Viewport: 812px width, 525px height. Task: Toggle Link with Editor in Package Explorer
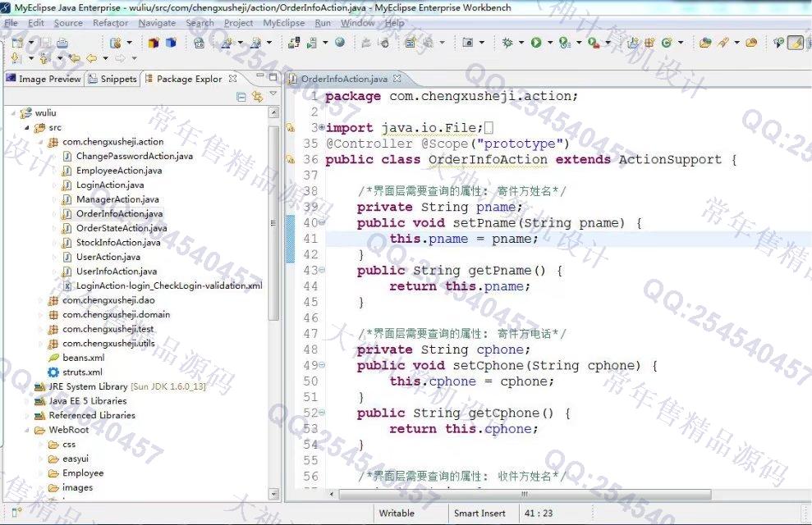pos(257,97)
